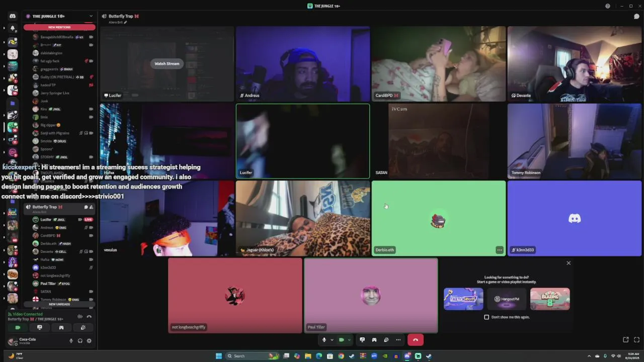Open options on Derbio.eth tile

(499, 250)
